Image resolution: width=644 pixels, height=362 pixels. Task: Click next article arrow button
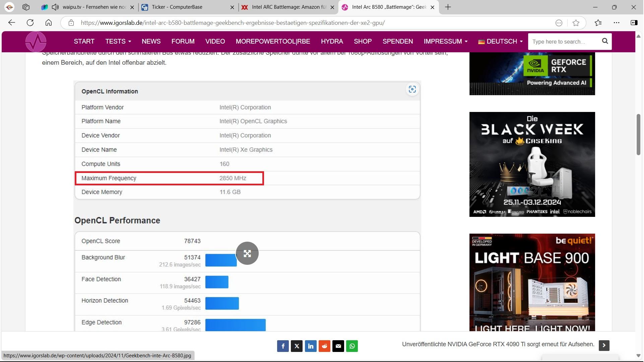point(604,345)
